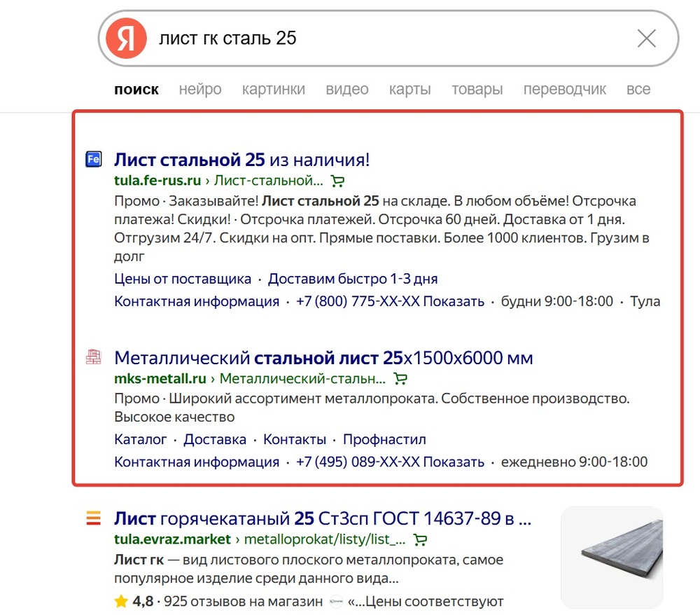
Task: Open the steel sheet thumbnail image
Action: pyautogui.click(x=611, y=556)
